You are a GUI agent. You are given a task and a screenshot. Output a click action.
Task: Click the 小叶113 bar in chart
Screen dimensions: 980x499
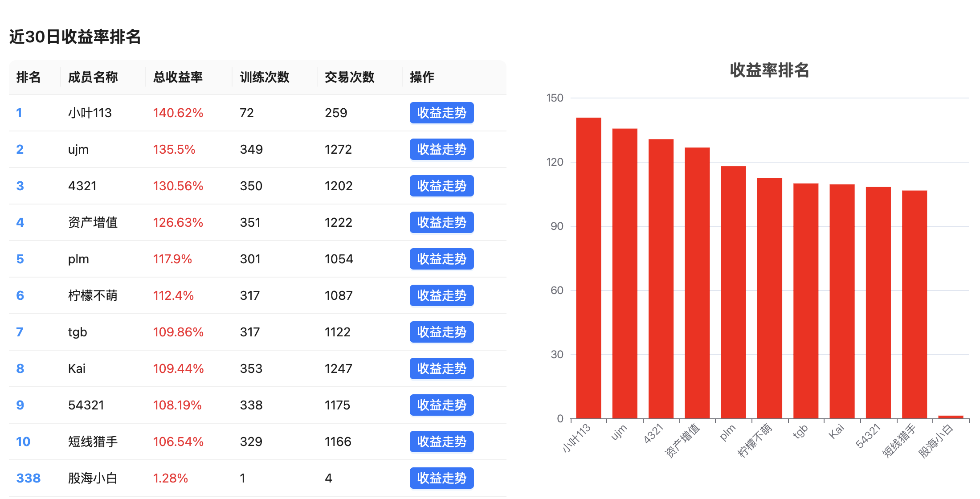point(588,268)
